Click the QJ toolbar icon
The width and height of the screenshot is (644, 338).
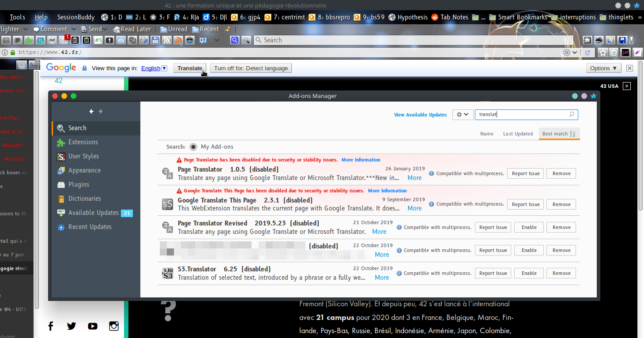203,40
